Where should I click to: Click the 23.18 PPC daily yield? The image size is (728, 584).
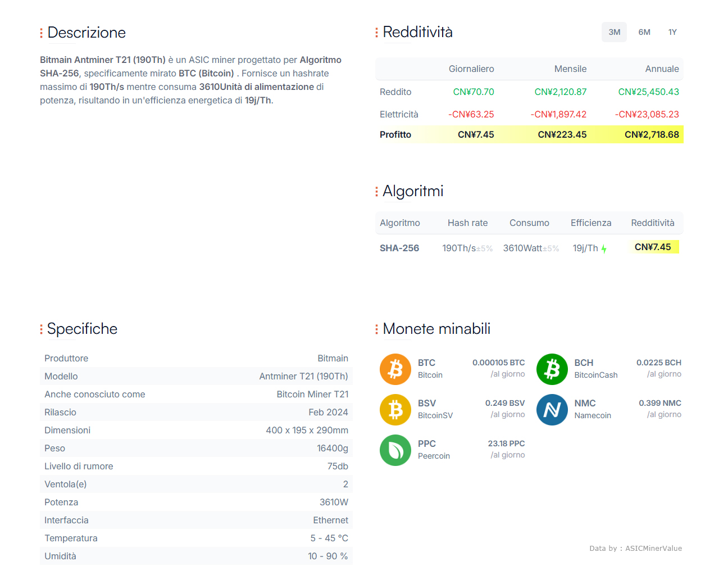pos(506,444)
